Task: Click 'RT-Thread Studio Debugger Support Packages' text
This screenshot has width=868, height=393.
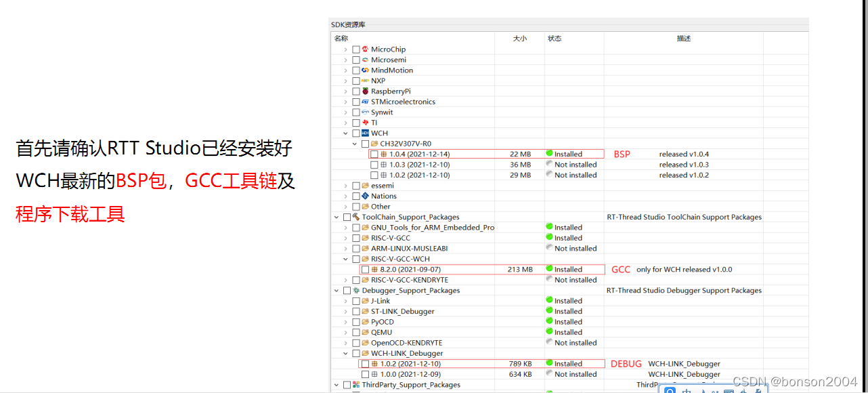Action: [x=684, y=291]
